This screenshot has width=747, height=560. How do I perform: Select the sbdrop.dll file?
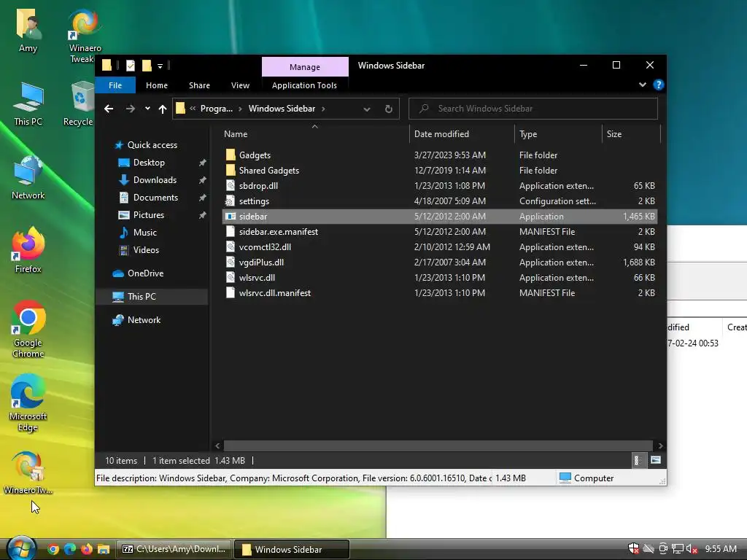pyautogui.click(x=439, y=186)
